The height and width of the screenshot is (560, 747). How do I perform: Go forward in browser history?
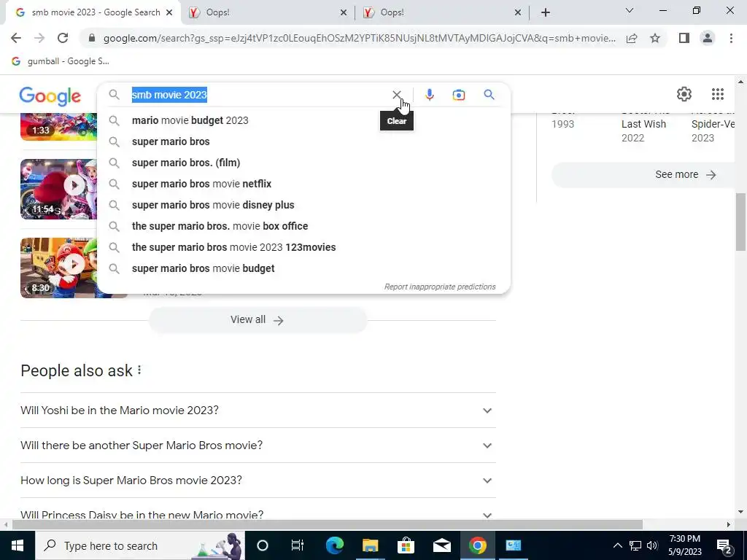39,38
